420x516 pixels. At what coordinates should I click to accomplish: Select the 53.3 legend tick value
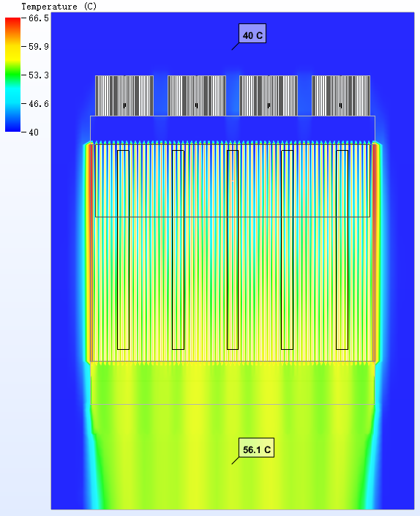(39, 75)
